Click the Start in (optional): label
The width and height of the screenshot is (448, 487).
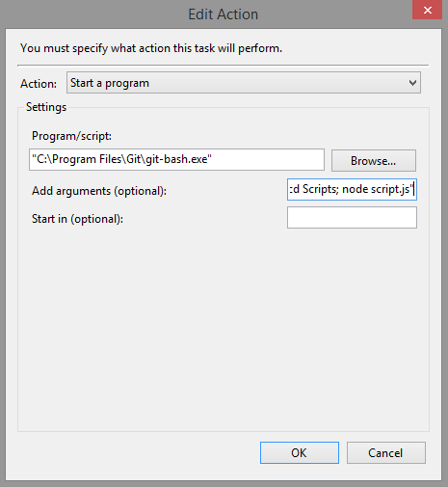[x=77, y=219]
